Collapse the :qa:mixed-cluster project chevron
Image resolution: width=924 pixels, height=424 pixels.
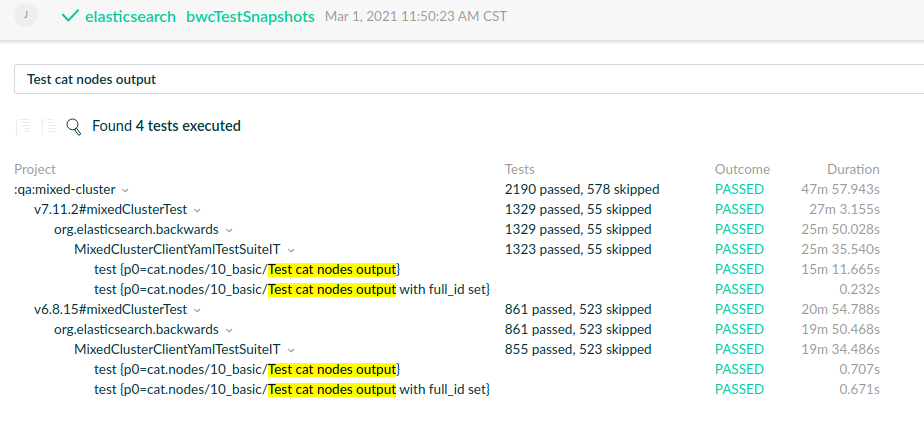125,190
